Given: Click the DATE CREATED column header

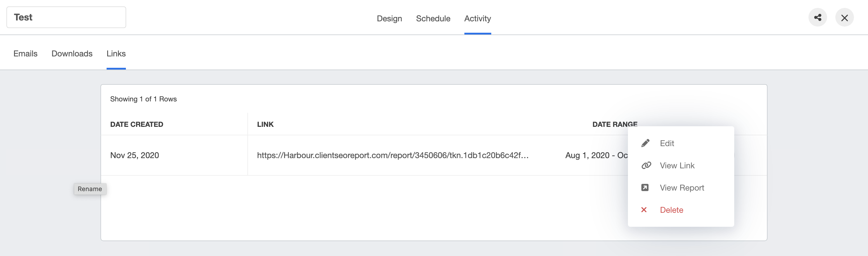Looking at the screenshot, I should pos(136,124).
